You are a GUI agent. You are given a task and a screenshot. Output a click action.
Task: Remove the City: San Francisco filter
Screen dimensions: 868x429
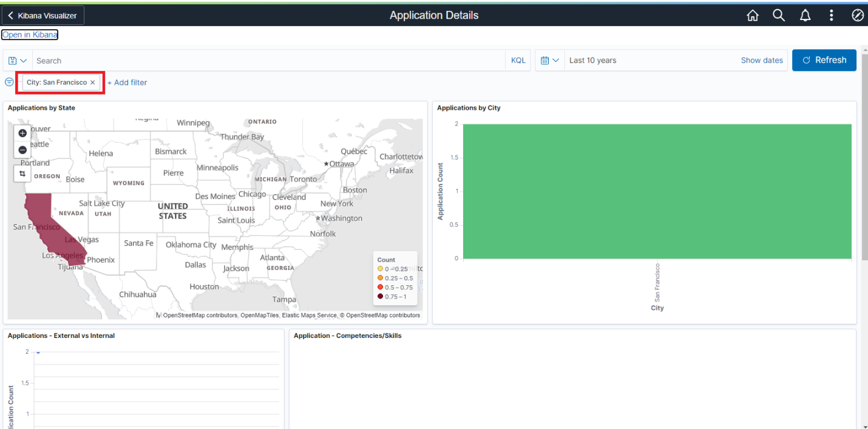pyautogui.click(x=92, y=83)
